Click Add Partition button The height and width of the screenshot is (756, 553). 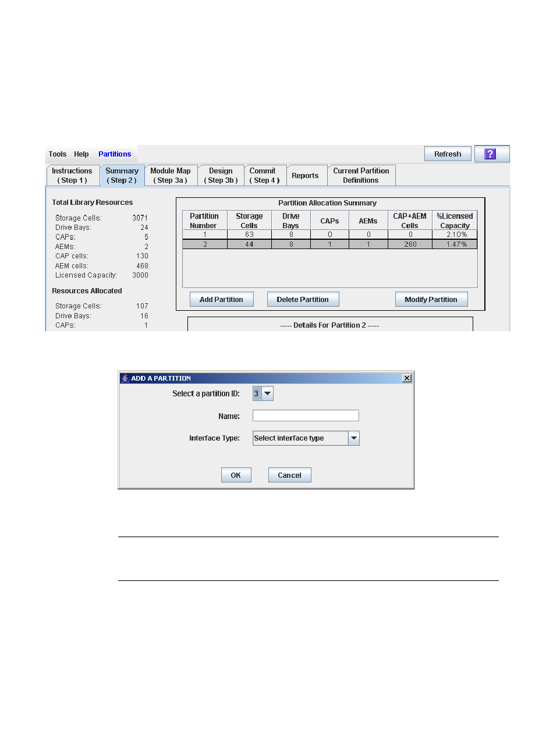[221, 299]
